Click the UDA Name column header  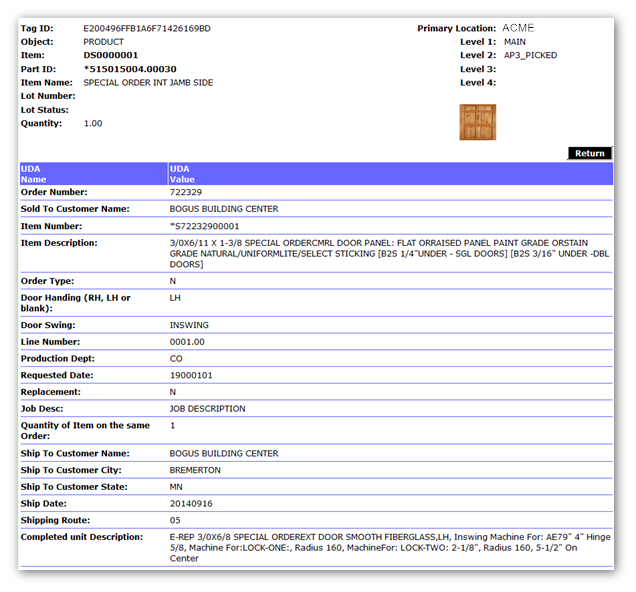[x=94, y=174]
